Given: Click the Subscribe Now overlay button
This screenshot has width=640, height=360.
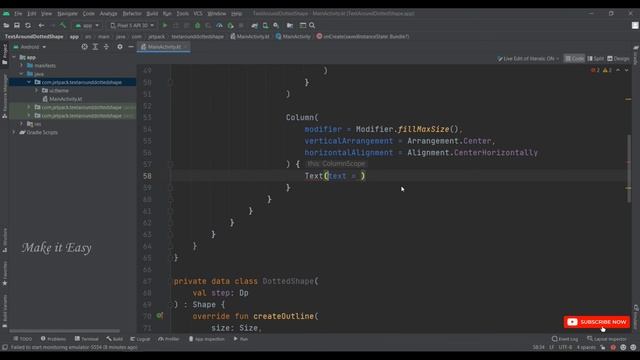Looking at the screenshot, I should 597,322.
